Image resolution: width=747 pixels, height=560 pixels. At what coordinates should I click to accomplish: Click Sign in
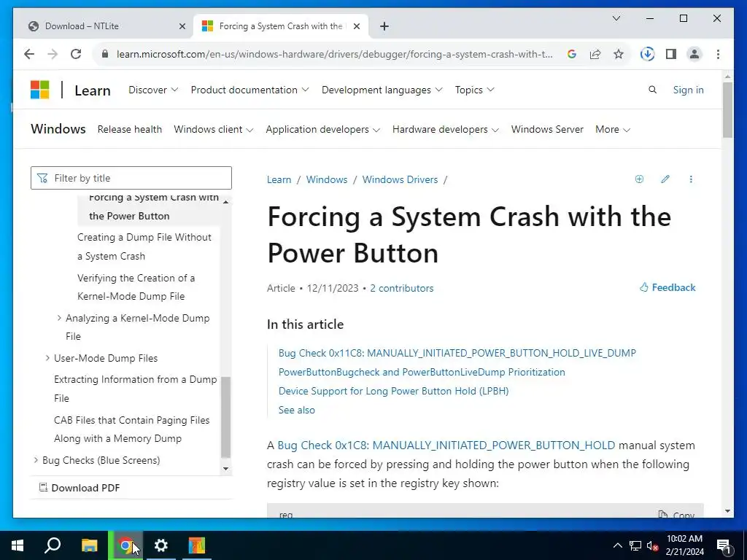pos(688,90)
